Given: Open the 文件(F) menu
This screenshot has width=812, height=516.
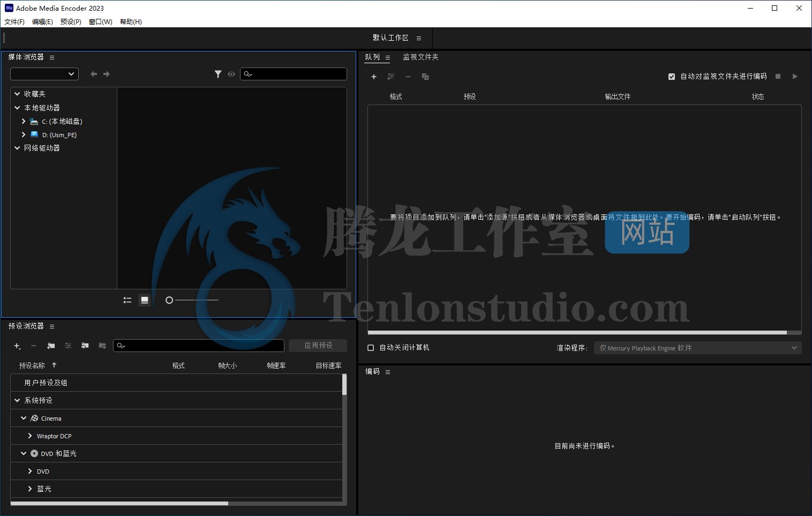Looking at the screenshot, I should 14,22.
